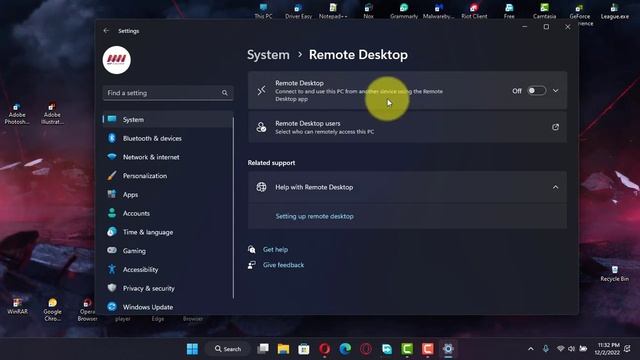Toggle the Remote Desktop switch on
Screen dimensions: 640x360
536,91
